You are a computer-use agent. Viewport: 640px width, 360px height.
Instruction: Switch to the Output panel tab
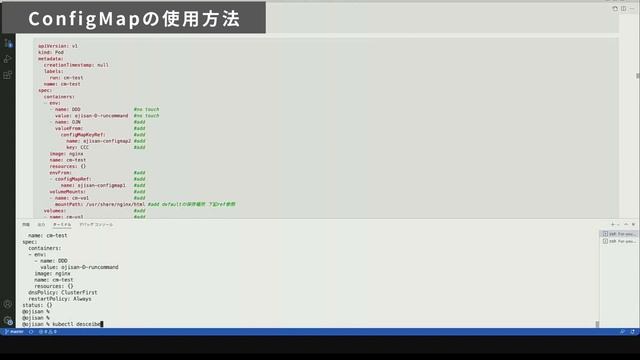click(41, 224)
